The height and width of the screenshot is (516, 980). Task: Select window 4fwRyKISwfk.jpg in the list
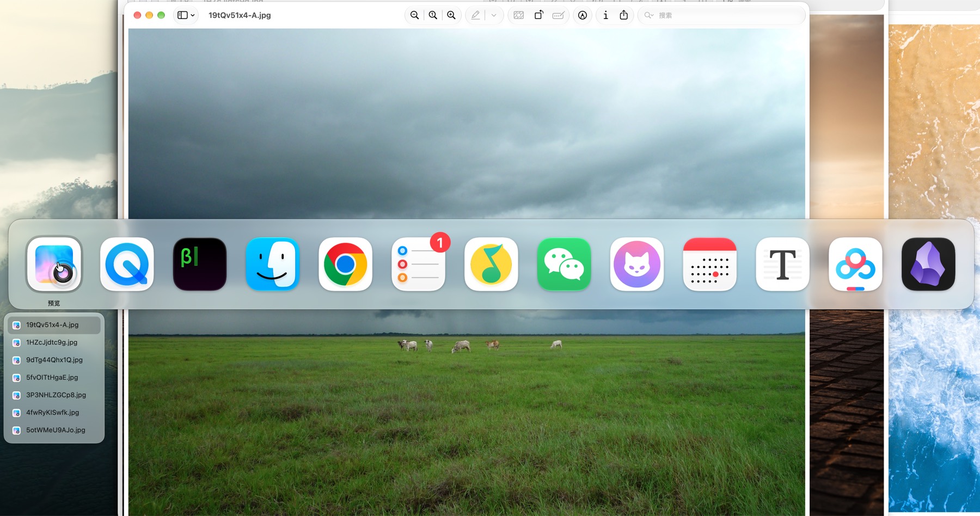coord(54,413)
